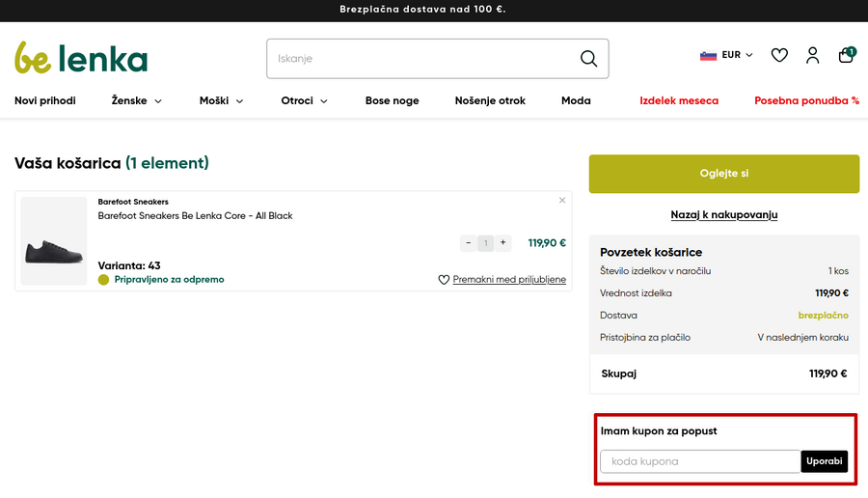Open the user account icon
Image resolution: width=868 pixels, height=498 pixels.
click(x=812, y=55)
